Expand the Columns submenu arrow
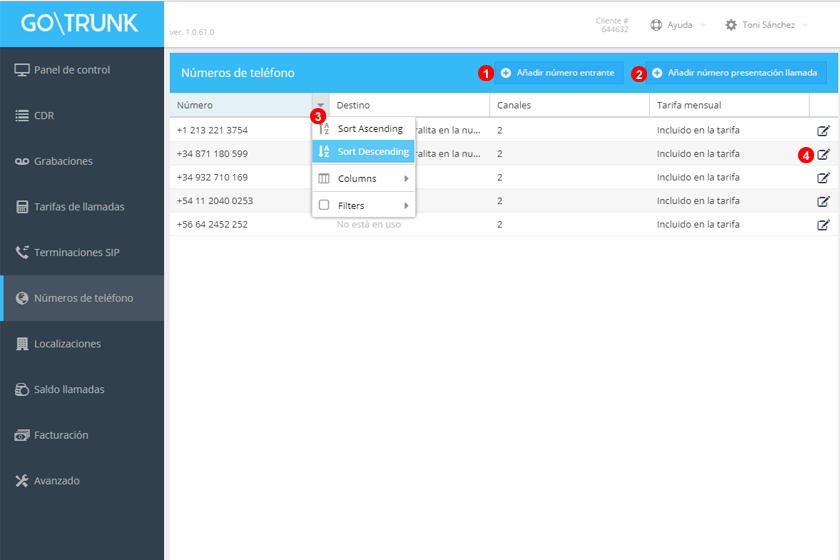The image size is (840, 560). point(406,178)
